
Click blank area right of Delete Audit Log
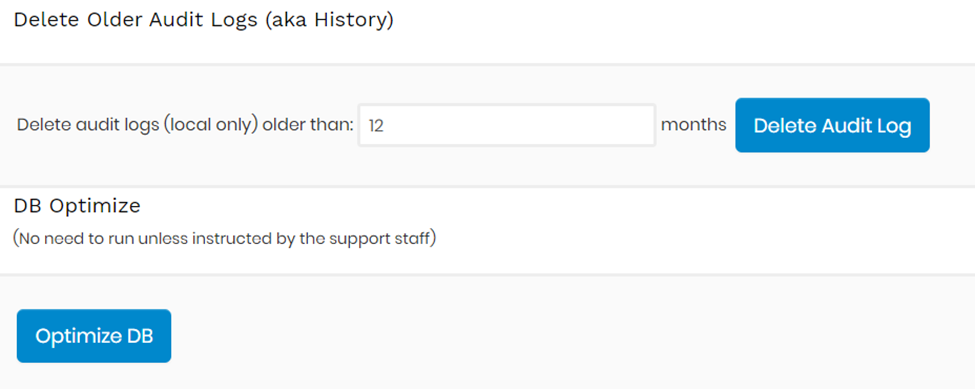[951, 125]
